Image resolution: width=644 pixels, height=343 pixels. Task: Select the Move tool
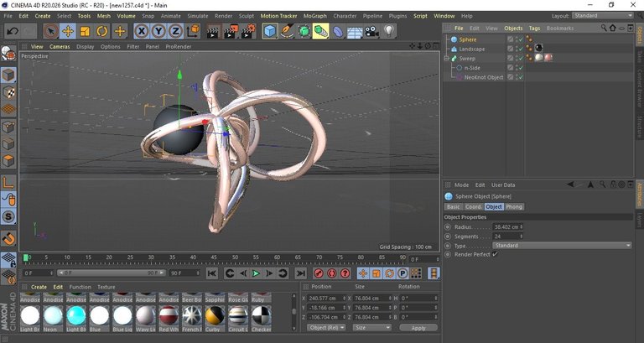pos(68,31)
